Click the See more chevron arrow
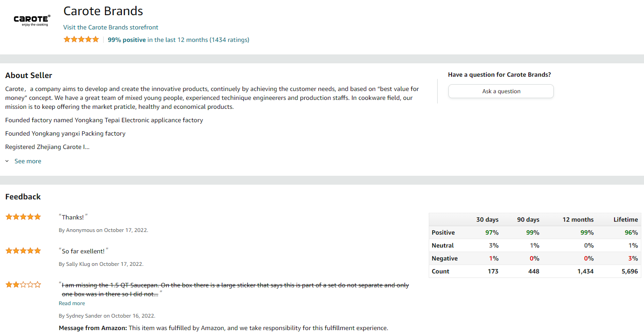The width and height of the screenshot is (644, 335). (7, 161)
